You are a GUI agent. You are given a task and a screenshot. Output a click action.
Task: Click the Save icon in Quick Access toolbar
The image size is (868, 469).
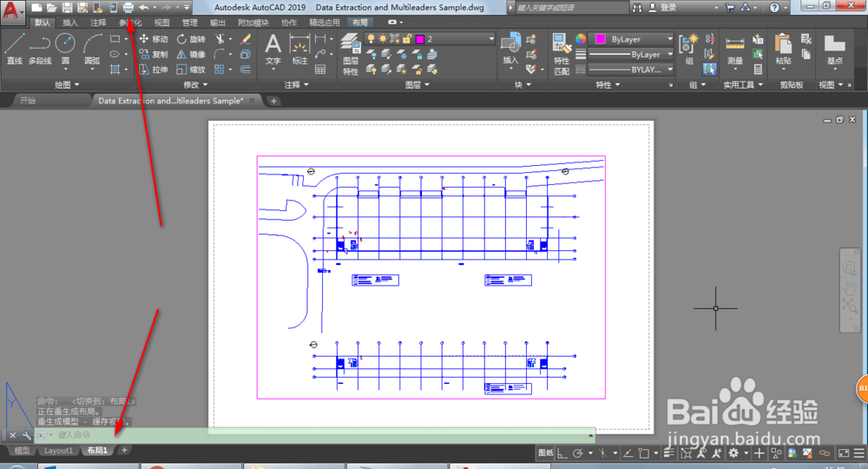[x=67, y=7]
